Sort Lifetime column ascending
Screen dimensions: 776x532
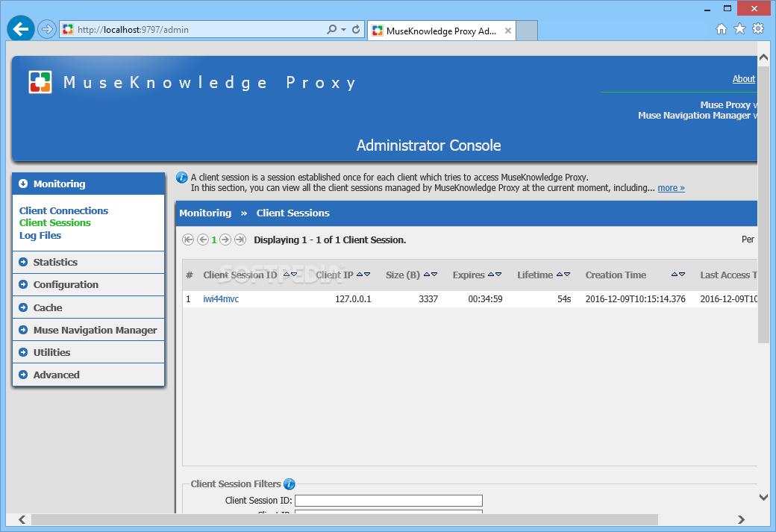pyautogui.click(x=560, y=274)
